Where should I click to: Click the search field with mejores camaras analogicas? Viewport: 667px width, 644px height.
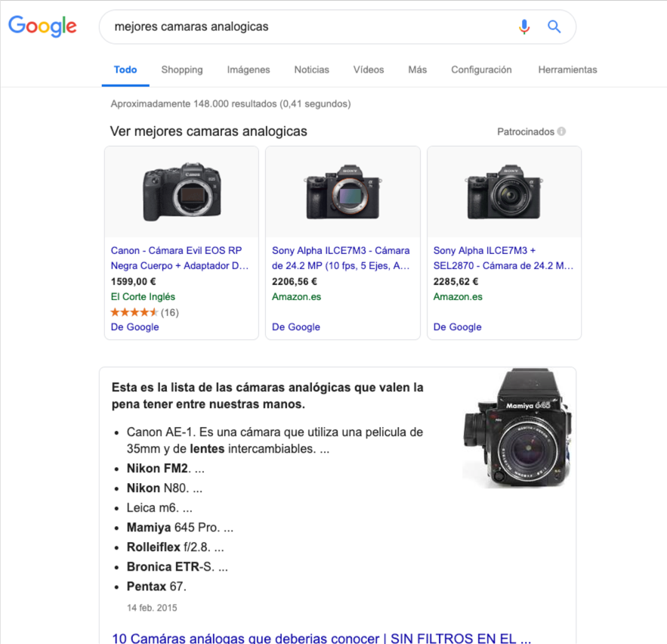(x=306, y=26)
